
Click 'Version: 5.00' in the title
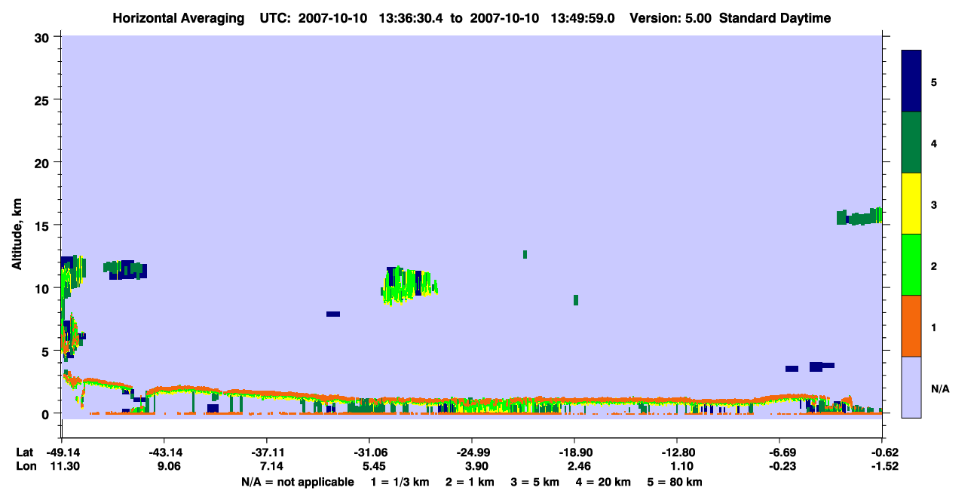671,18
